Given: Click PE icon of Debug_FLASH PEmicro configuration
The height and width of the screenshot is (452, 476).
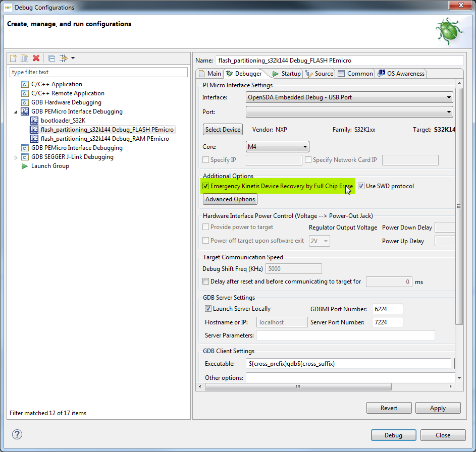Looking at the screenshot, I should click(34, 130).
